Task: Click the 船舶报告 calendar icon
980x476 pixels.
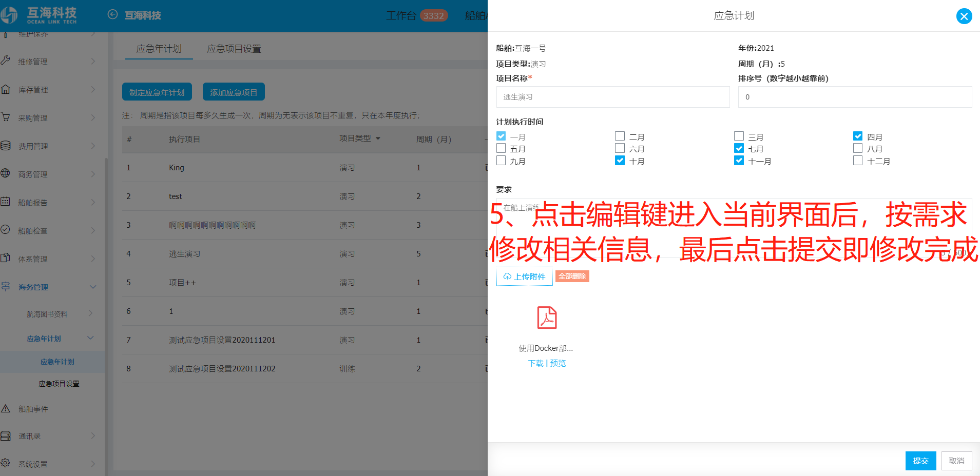Action: (6, 202)
